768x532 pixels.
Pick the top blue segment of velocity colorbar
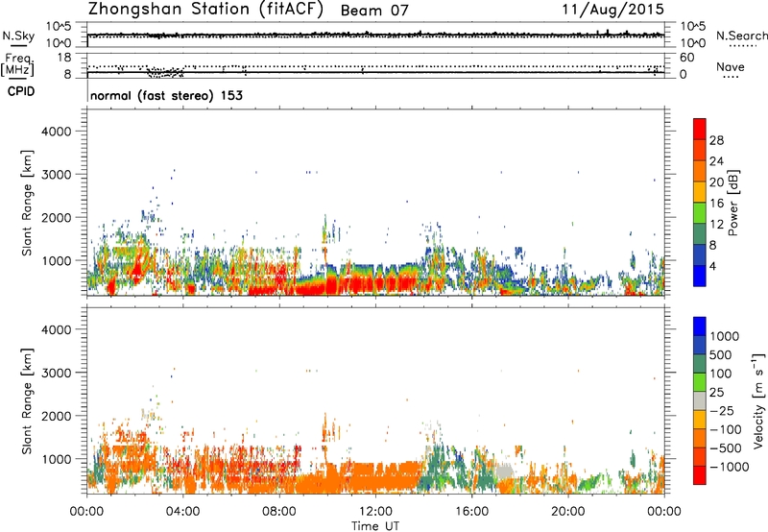pos(700,326)
